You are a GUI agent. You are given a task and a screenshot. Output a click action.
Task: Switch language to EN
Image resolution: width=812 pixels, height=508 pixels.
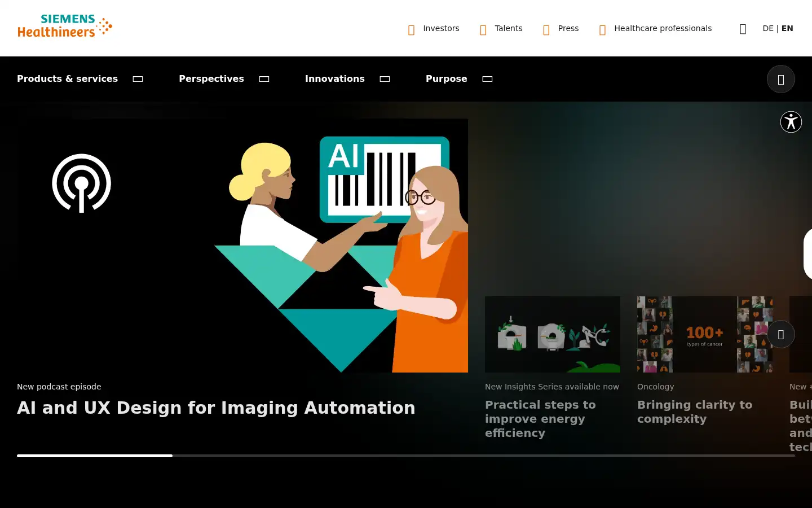click(x=787, y=28)
